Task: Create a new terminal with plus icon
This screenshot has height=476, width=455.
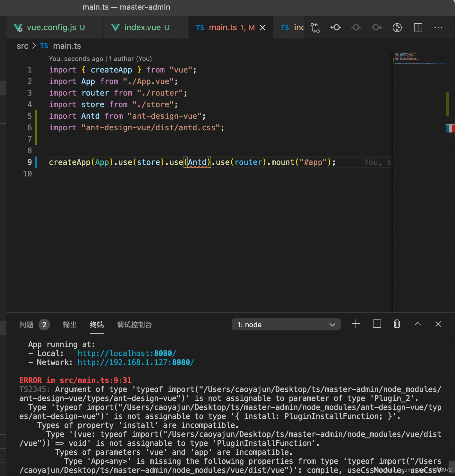Action: [356, 324]
